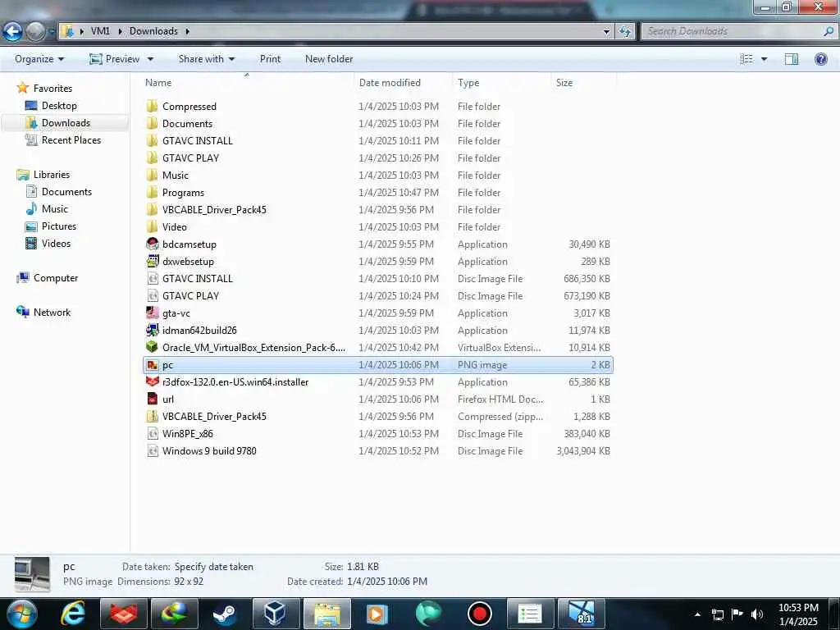Screen dimensions: 840x630
Task: Open the volume speaker tray icon
Action: tap(757, 614)
